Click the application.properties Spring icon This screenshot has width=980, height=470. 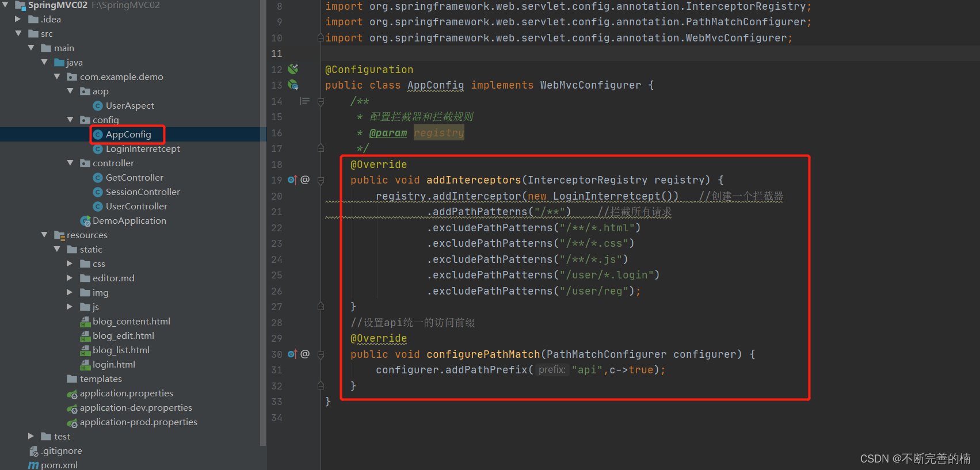coord(72,394)
